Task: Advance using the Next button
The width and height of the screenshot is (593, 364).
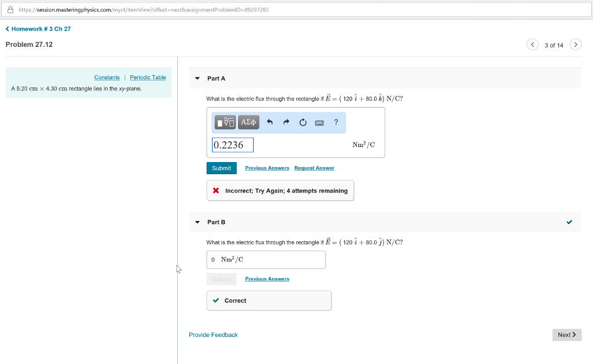Action: pyautogui.click(x=566, y=334)
